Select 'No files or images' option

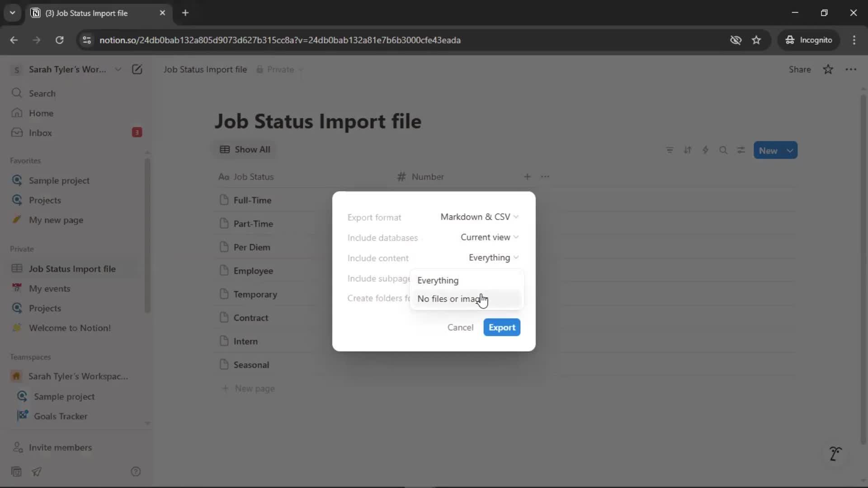pos(467,299)
